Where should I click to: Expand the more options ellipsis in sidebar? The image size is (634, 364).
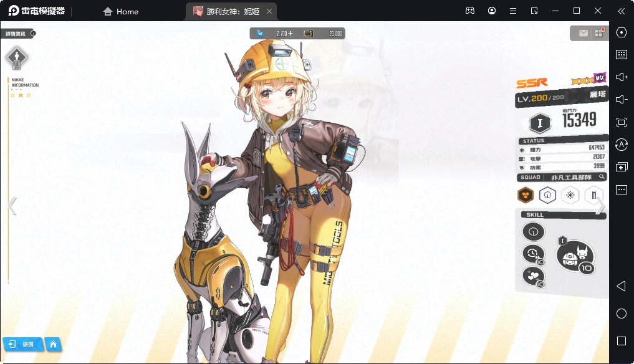[x=621, y=189]
